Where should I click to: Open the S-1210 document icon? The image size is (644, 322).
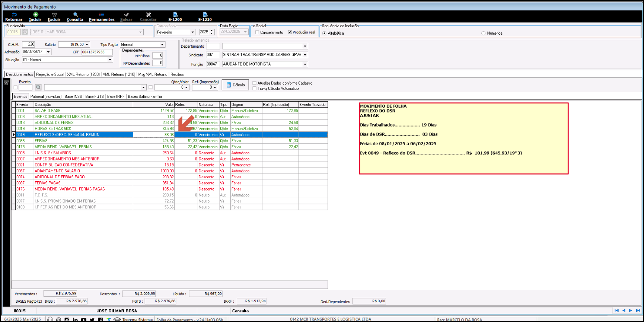click(205, 15)
